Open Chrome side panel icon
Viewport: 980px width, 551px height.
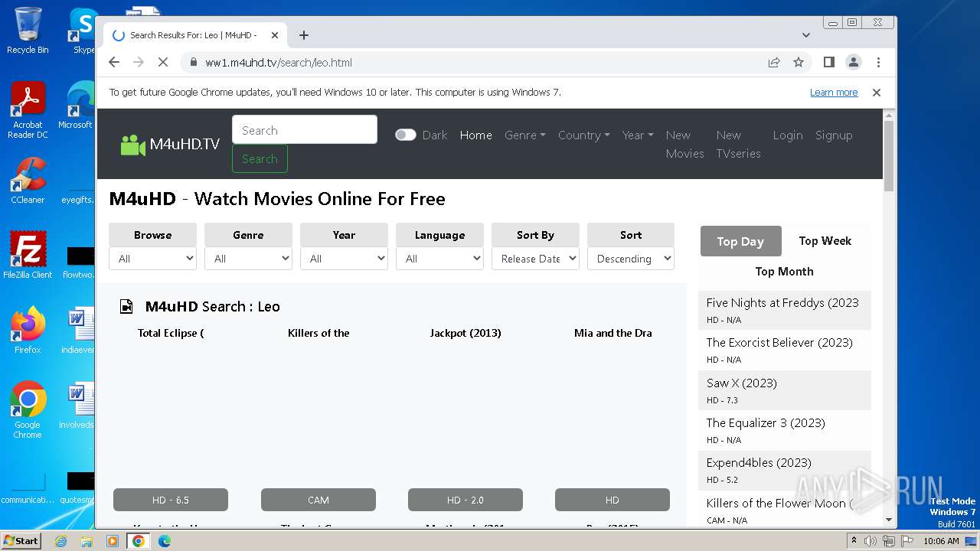(828, 62)
